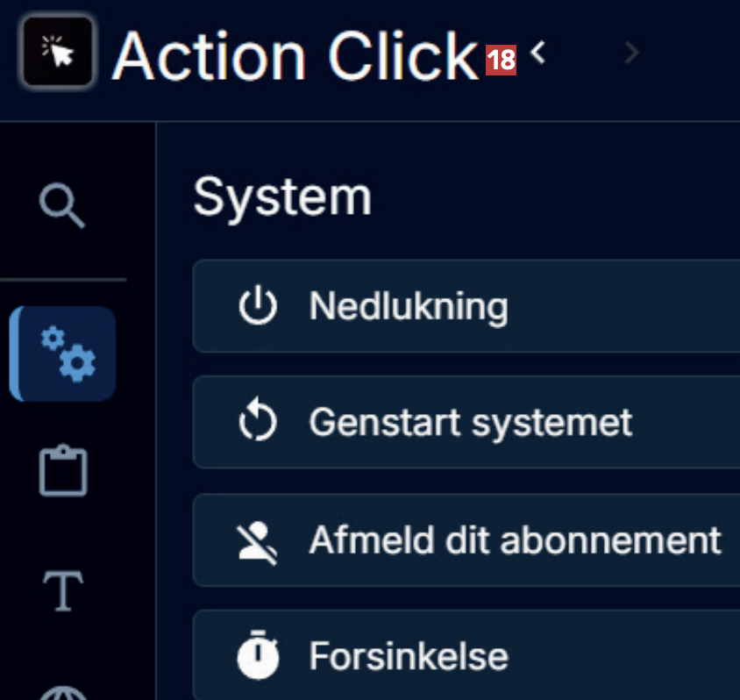740x700 pixels.
Task: Click the Action Click app logo icon
Action: click(58, 53)
